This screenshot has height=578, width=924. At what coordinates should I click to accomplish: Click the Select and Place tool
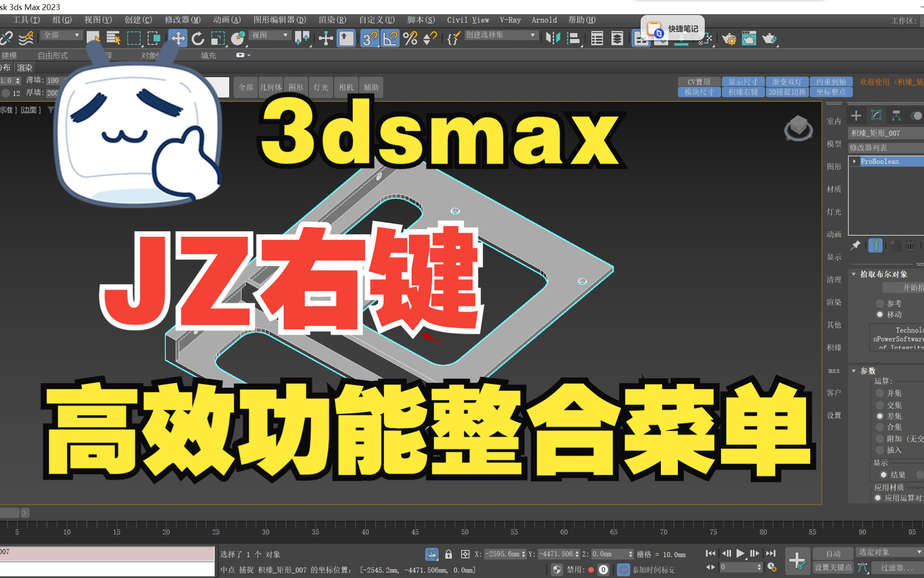coord(238,39)
